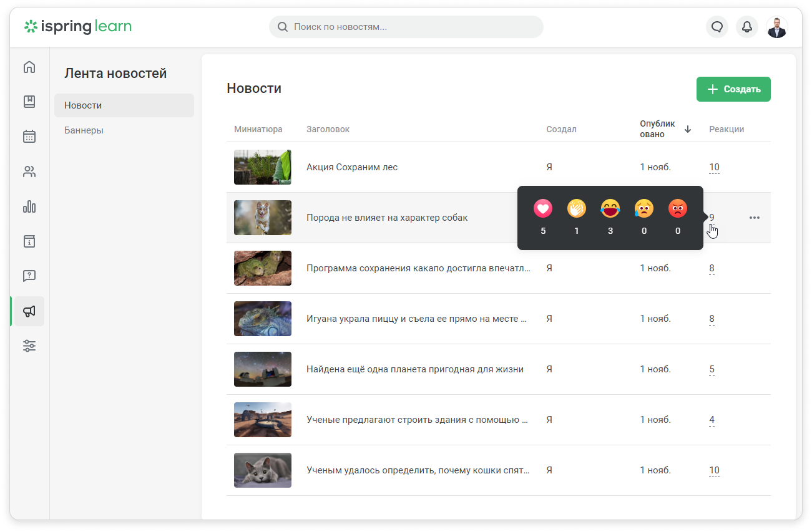Click into Поиск по новостям search field
This screenshot has width=812, height=532.
pyautogui.click(x=406, y=27)
